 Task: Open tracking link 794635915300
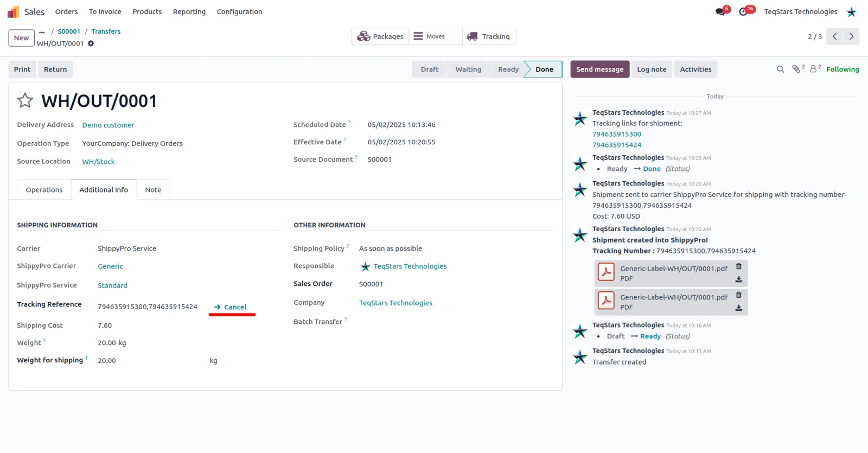[x=617, y=134]
